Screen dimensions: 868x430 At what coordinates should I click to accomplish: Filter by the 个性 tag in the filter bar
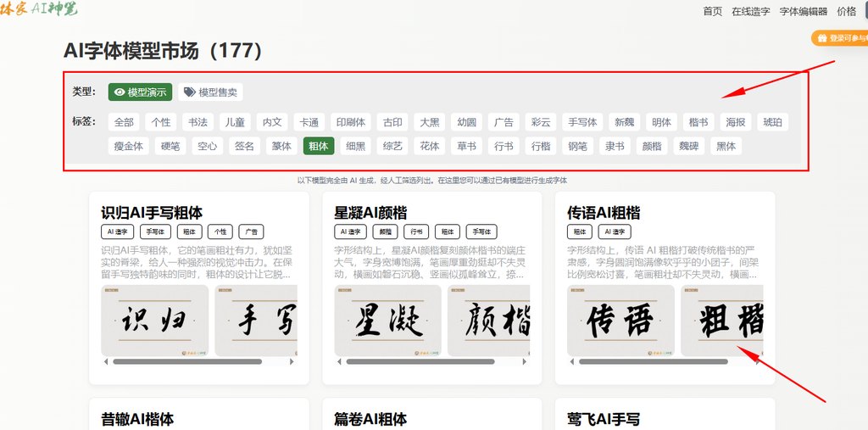pyautogui.click(x=161, y=122)
